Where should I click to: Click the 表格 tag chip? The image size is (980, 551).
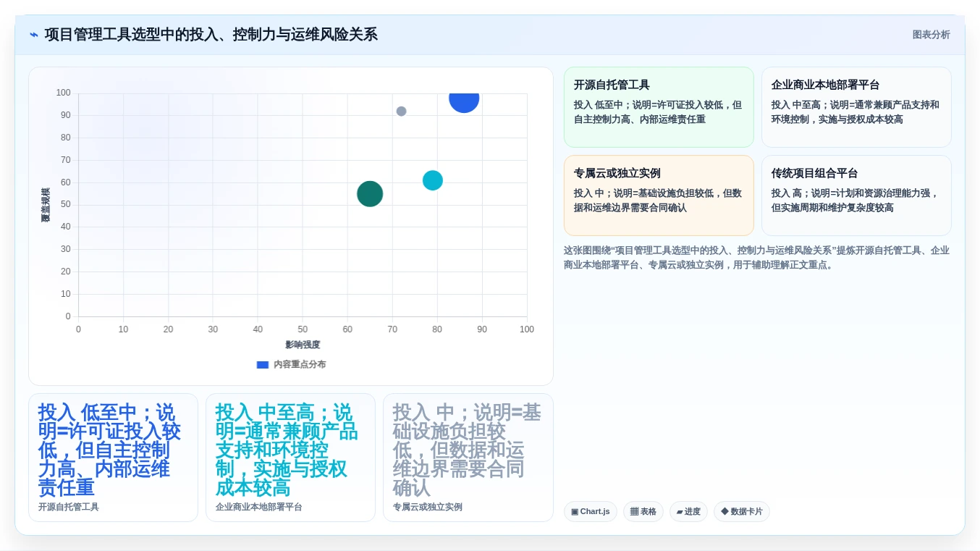coord(643,512)
